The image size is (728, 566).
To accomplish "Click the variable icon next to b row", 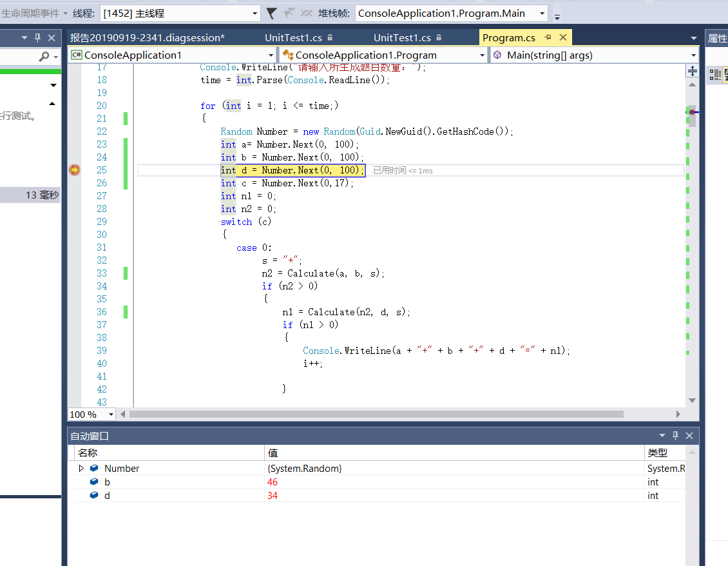I will (x=94, y=482).
